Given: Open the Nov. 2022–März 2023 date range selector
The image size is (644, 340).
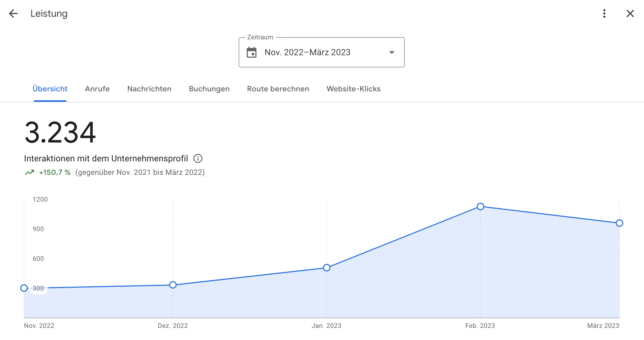Looking at the screenshot, I should [307, 52].
